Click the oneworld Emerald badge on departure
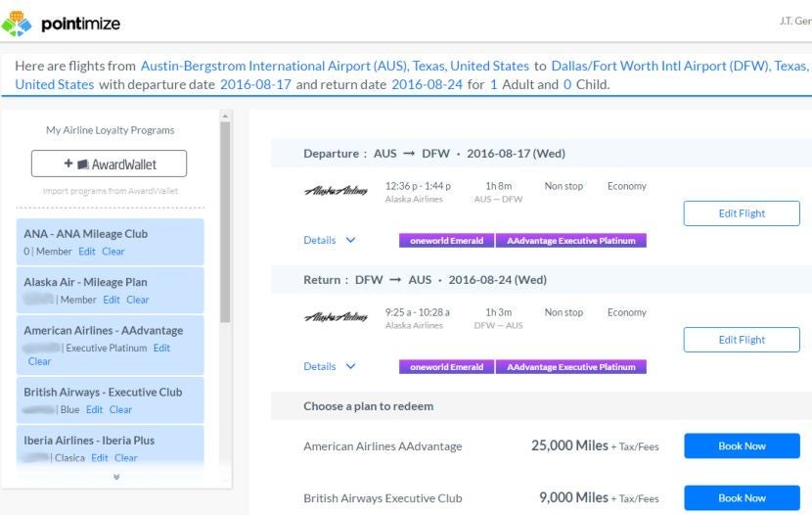812x515 pixels. coord(446,241)
